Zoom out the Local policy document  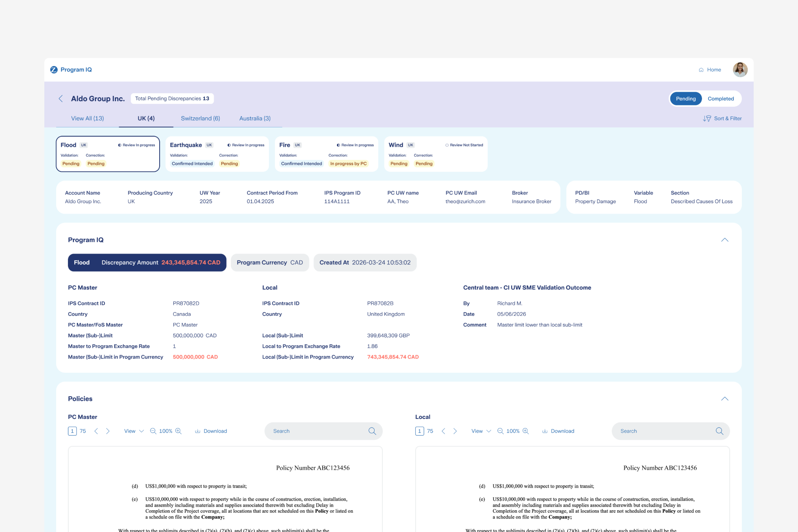(x=500, y=431)
